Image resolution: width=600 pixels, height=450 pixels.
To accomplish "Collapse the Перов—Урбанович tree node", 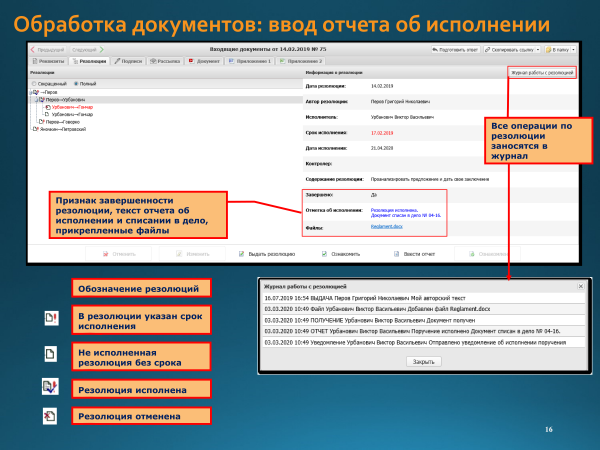I will (34, 100).
